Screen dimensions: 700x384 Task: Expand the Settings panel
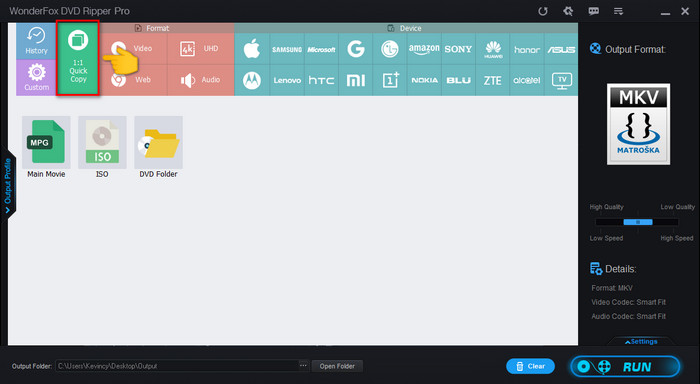(x=641, y=342)
